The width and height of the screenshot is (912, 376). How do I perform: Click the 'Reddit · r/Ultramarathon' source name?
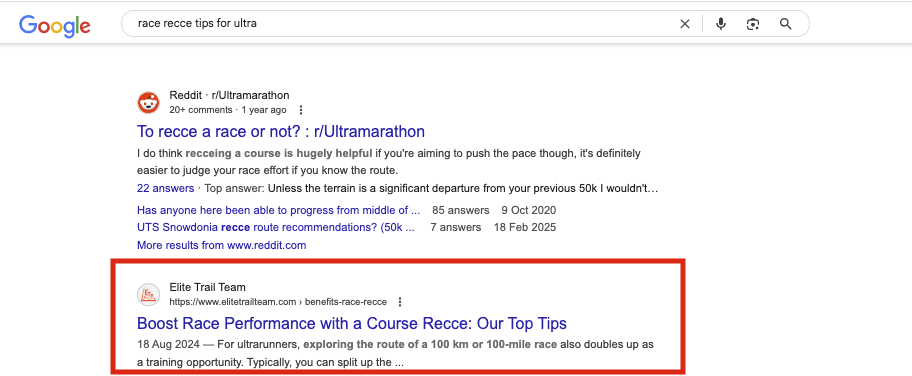(x=229, y=95)
